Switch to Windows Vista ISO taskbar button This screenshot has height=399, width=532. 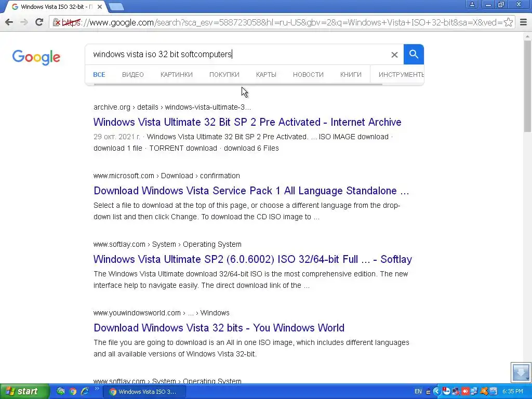pyautogui.click(x=144, y=392)
